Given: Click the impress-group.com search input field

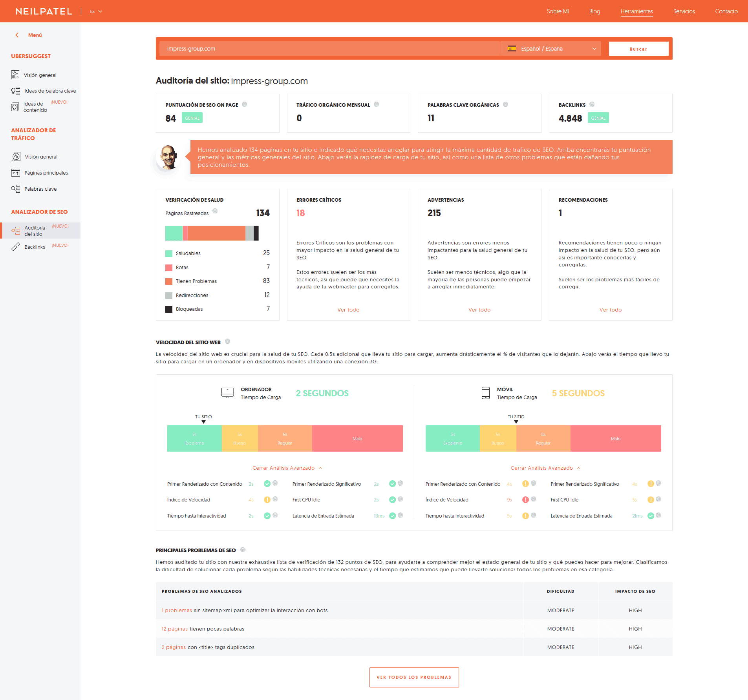Looking at the screenshot, I should point(329,49).
